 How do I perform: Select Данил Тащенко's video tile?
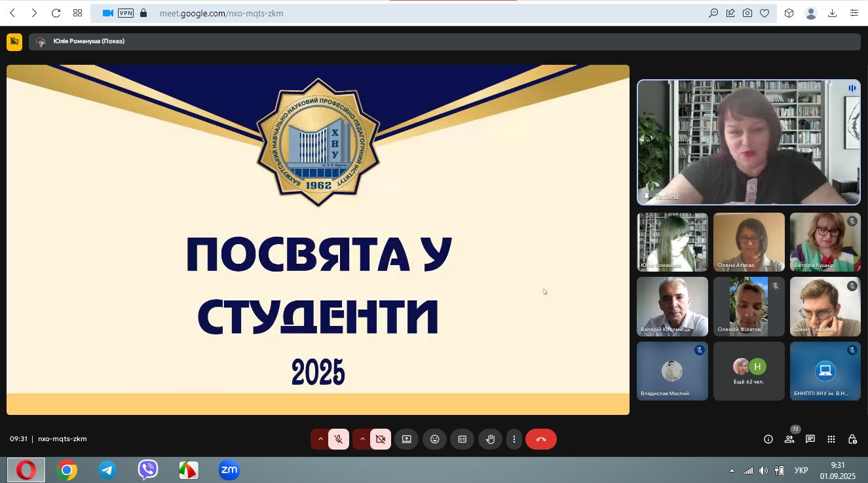[x=825, y=306]
